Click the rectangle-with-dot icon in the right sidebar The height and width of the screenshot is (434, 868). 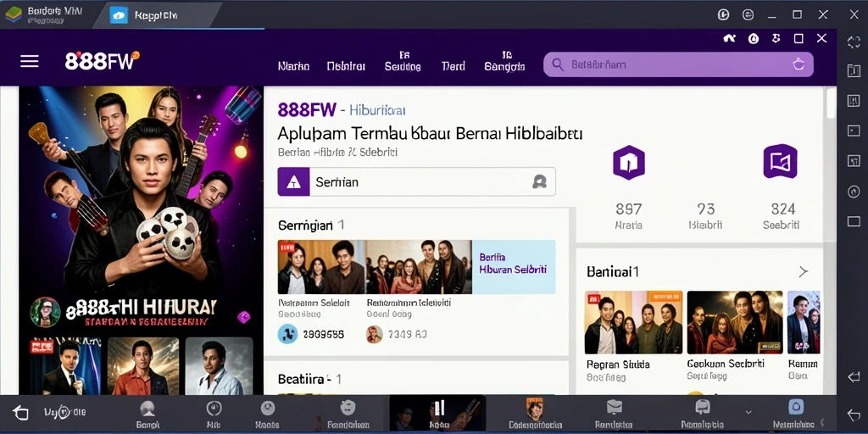854,131
